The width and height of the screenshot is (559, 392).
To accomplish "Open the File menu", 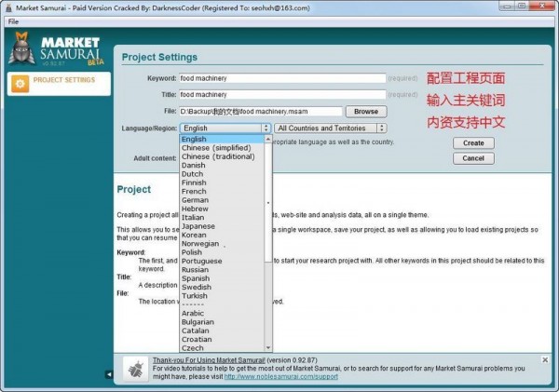I will pos(13,21).
